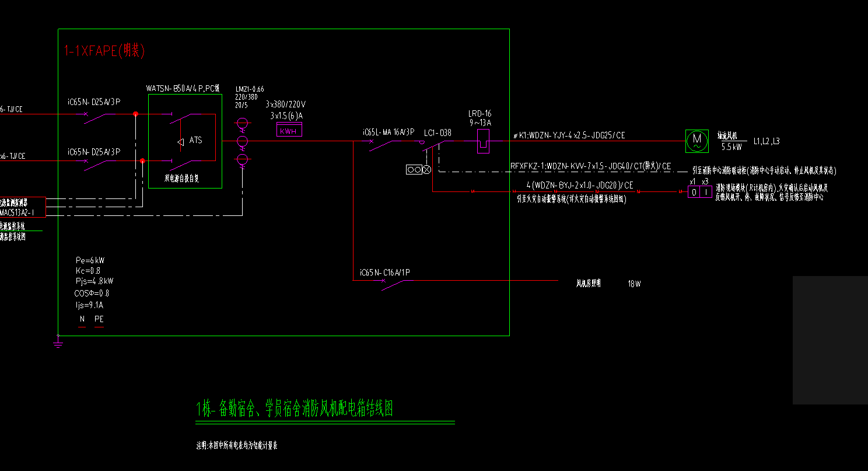Click the magenta KWH meter box

pyautogui.click(x=289, y=130)
